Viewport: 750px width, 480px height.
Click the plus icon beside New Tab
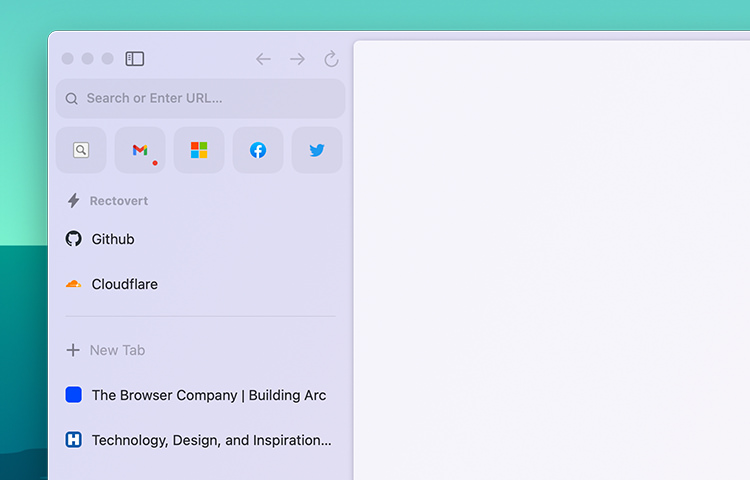click(73, 350)
